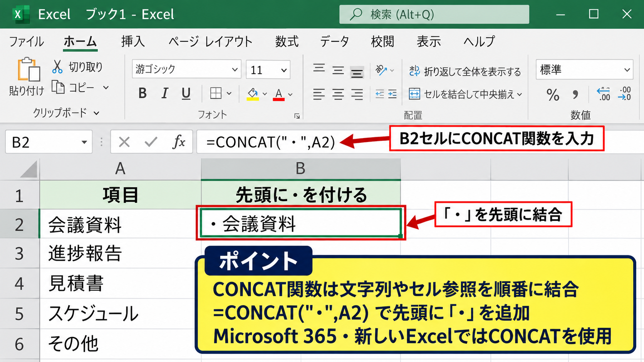This screenshot has width=644, height=362.
Task: Toggle Underline formatting
Action: (186, 93)
